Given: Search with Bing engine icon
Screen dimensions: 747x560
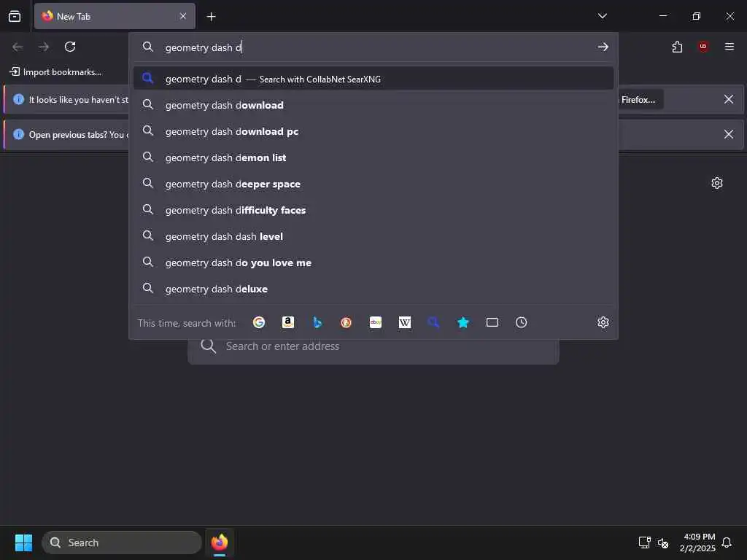Looking at the screenshot, I should click(x=317, y=322).
